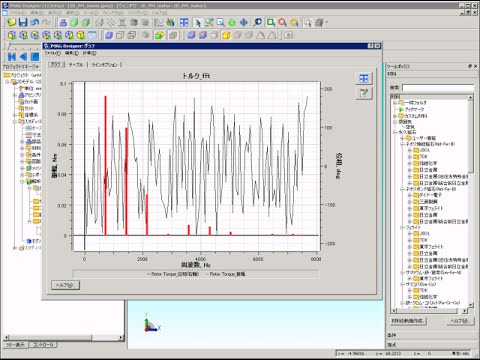
Task: Click the project manager horizontal scrollbar
Action: (x=63, y=337)
